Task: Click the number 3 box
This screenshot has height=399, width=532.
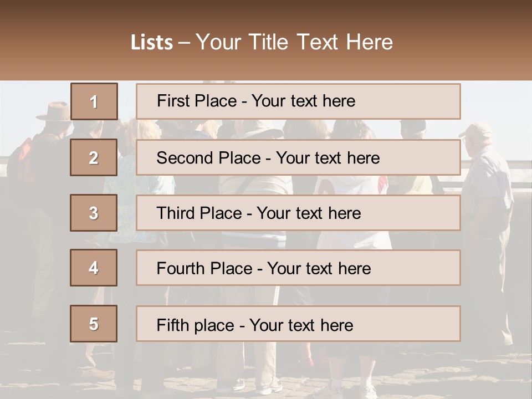Action: 94,213
